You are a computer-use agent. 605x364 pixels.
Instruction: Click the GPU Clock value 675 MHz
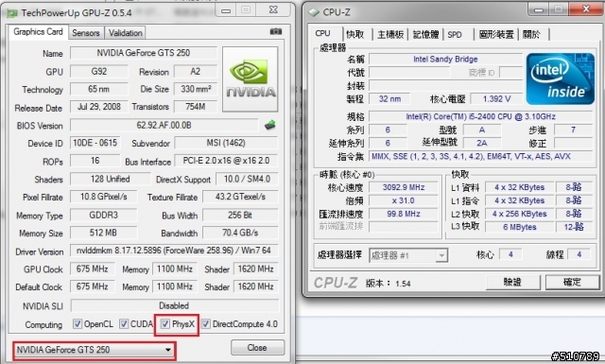point(93,269)
